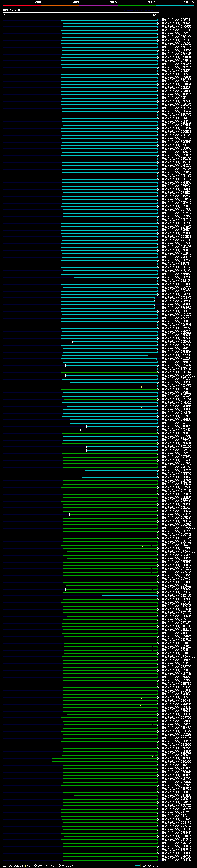Pick hit label UniRef100_C5AEU0

pos(176,860)
